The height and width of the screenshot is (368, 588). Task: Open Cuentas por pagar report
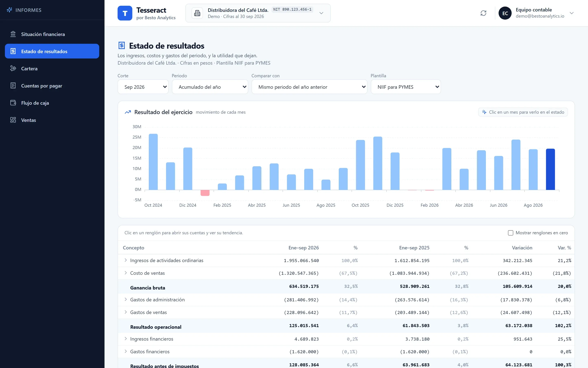click(x=52, y=86)
